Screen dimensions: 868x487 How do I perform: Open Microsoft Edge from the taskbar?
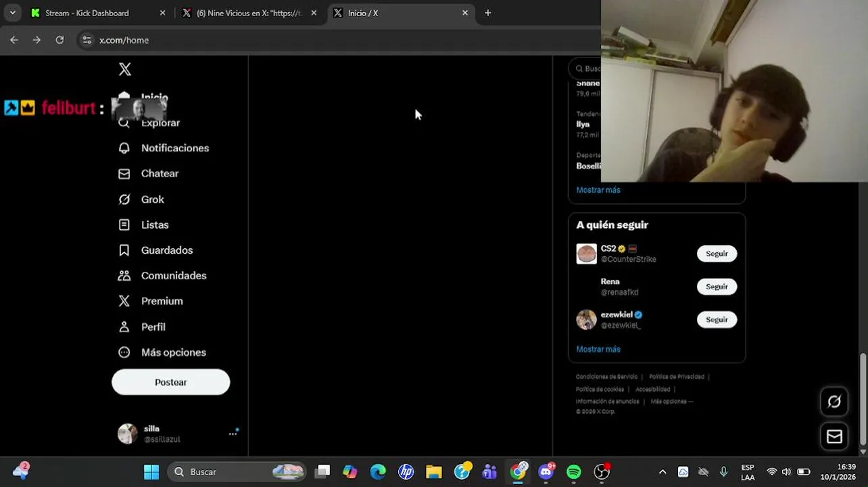click(x=378, y=471)
